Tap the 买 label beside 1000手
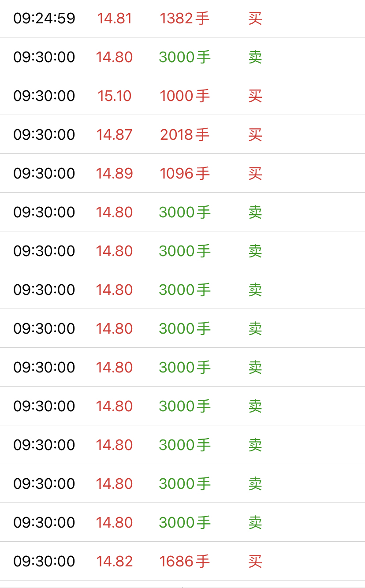Viewport: 365px width, 588px height. tap(255, 96)
